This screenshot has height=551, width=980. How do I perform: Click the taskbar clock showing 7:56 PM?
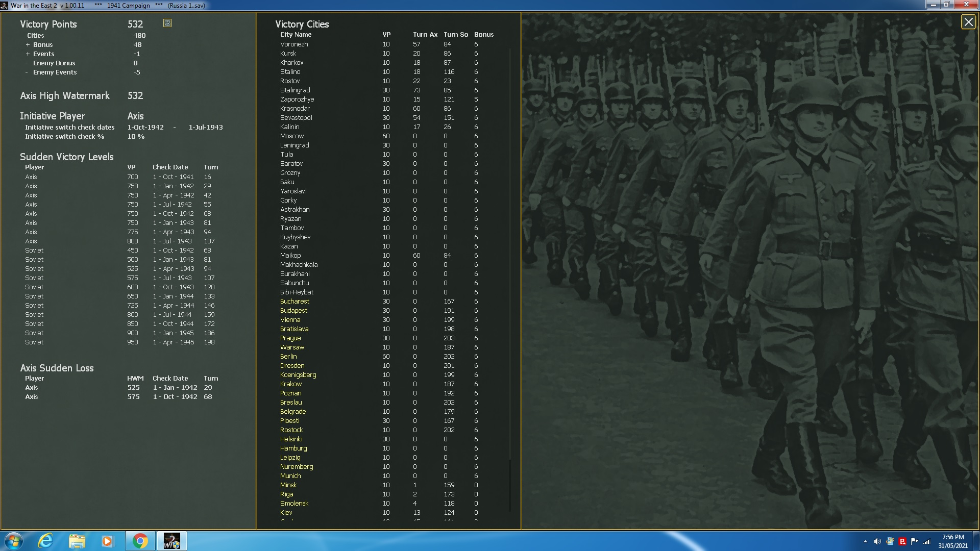[x=952, y=541]
